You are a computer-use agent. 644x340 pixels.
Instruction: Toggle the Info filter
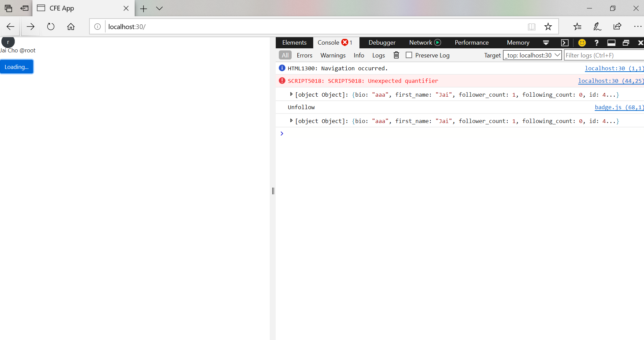tap(359, 55)
